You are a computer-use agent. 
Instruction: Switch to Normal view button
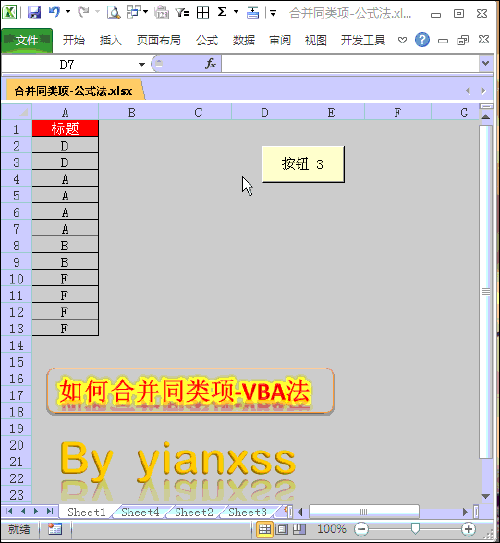(x=265, y=529)
